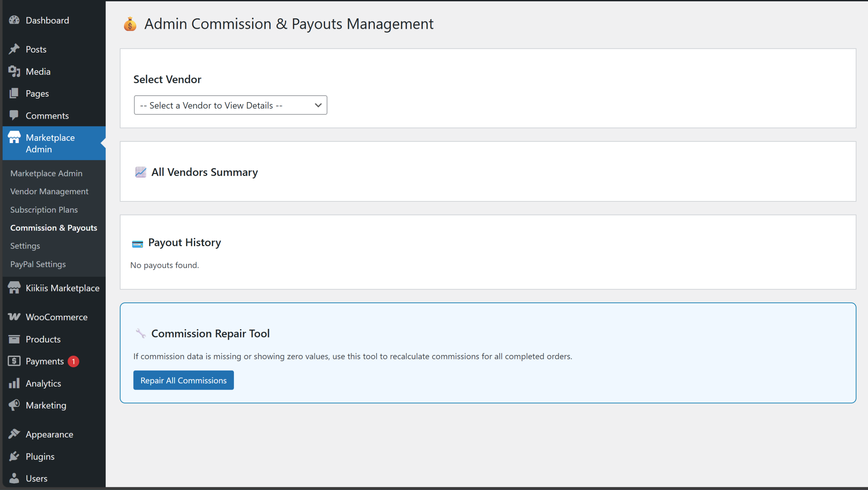
Task: Click the WooCommerce logo icon
Action: coord(14,317)
